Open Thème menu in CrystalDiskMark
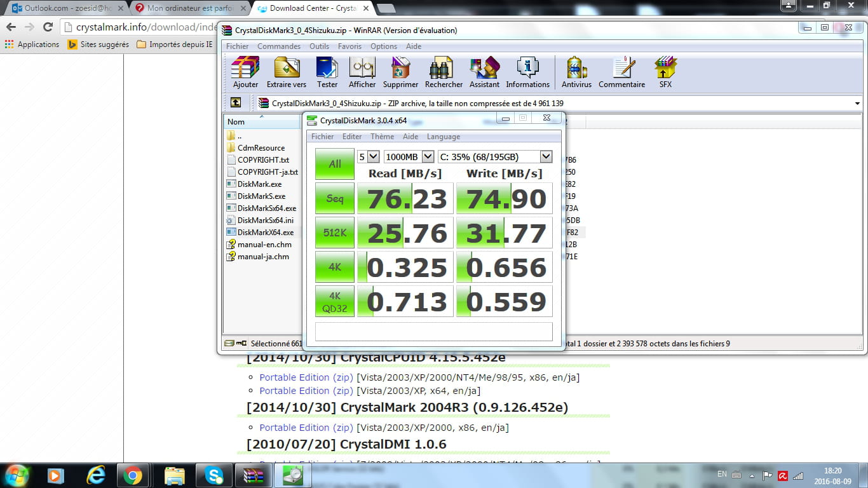This screenshot has width=868, height=488. (383, 137)
